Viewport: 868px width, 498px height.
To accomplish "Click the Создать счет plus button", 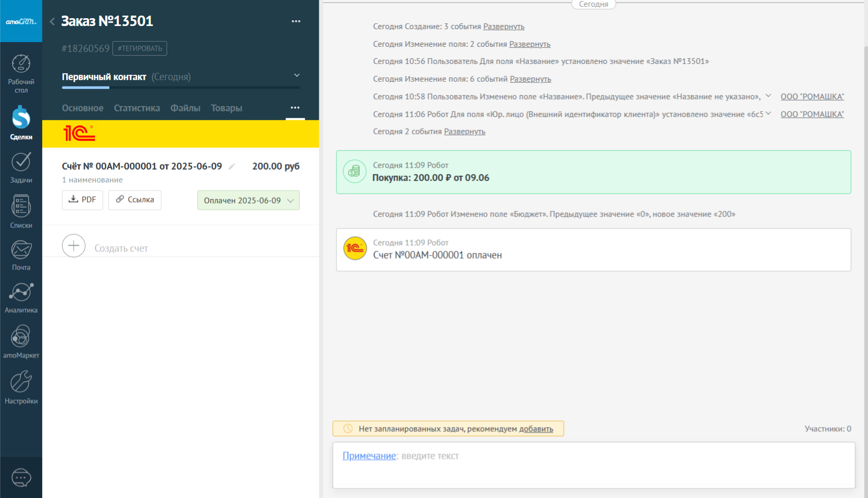I will tap(73, 246).
